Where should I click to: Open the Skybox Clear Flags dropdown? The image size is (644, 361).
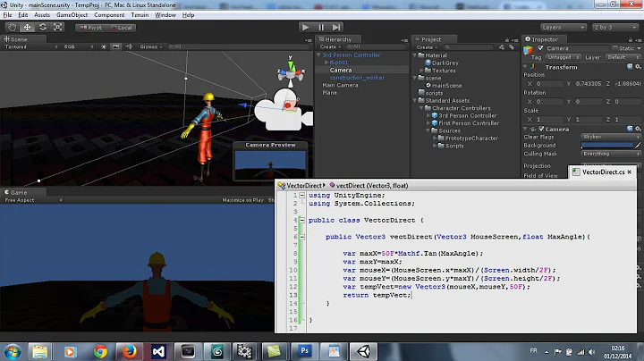click(x=611, y=137)
